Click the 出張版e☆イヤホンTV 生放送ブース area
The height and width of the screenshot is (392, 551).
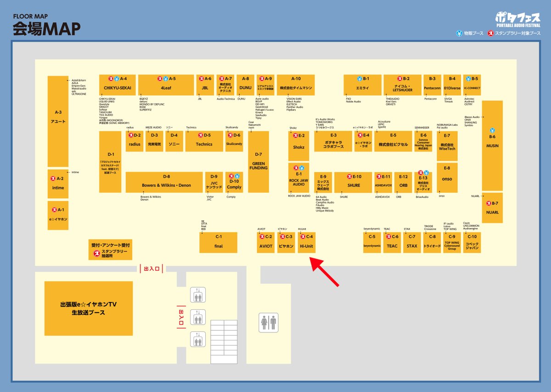pyautogui.click(x=89, y=308)
